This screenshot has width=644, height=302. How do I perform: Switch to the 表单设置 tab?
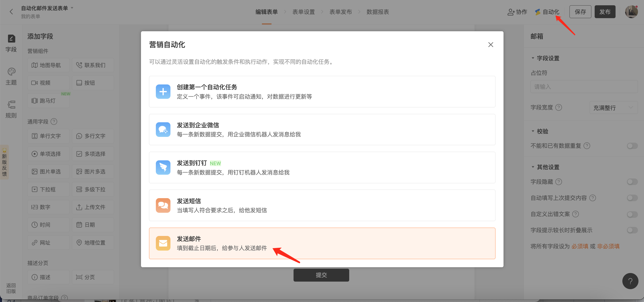tap(303, 12)
